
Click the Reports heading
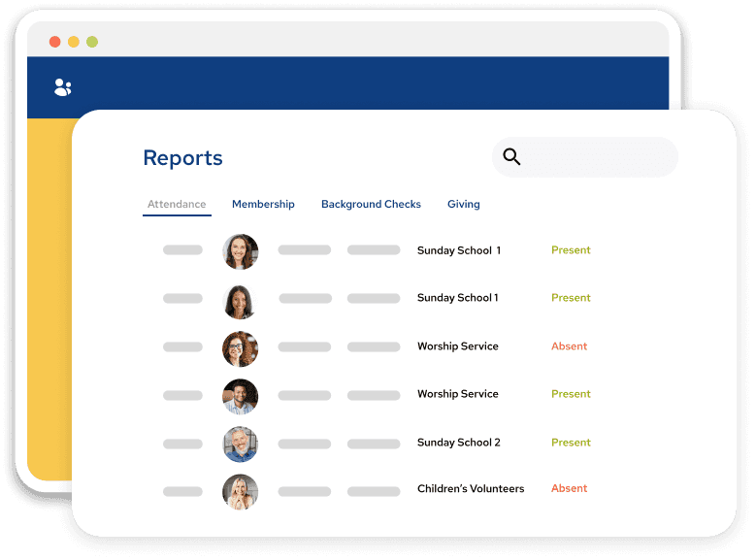coord(182,158)
